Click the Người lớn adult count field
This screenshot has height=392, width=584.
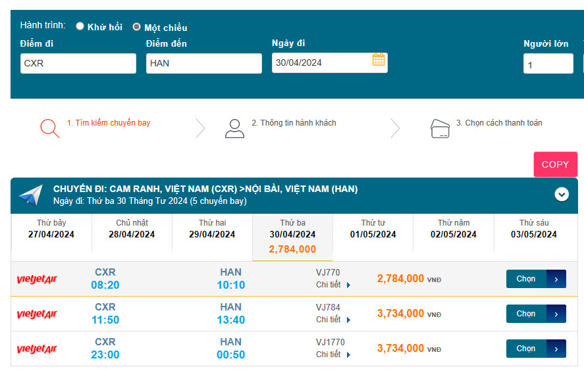[x=548, y=64]
